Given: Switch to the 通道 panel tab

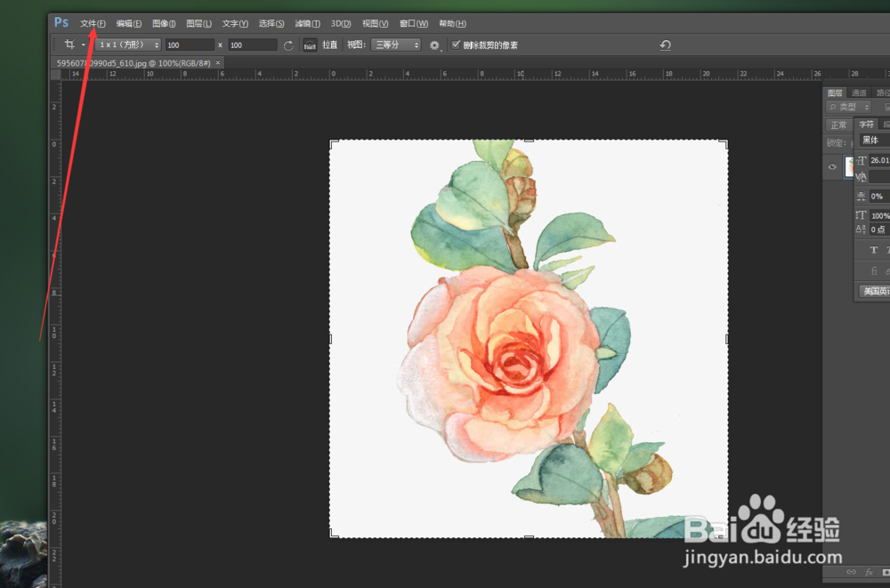Looking at the screenshot, I should [x=859, y=93].
